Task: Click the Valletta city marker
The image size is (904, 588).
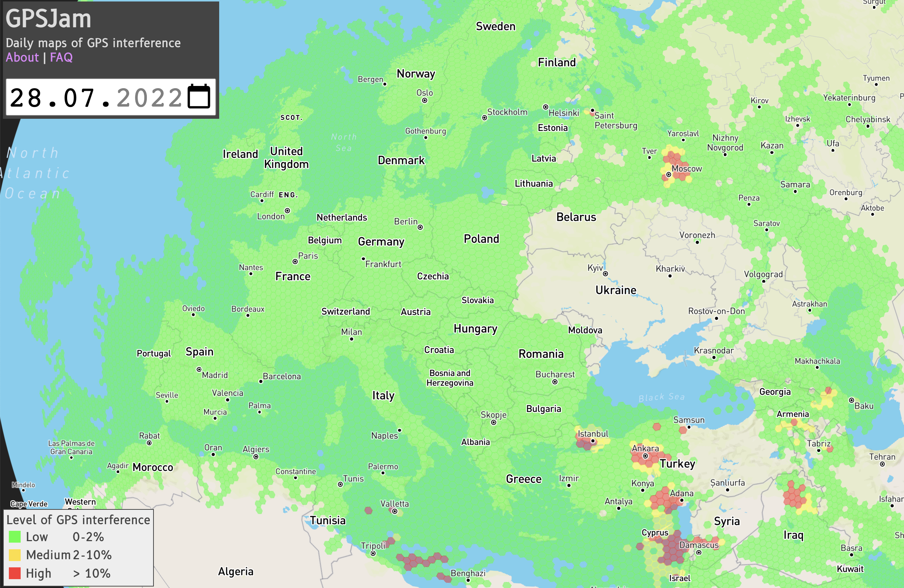Action: coord(395,511)
